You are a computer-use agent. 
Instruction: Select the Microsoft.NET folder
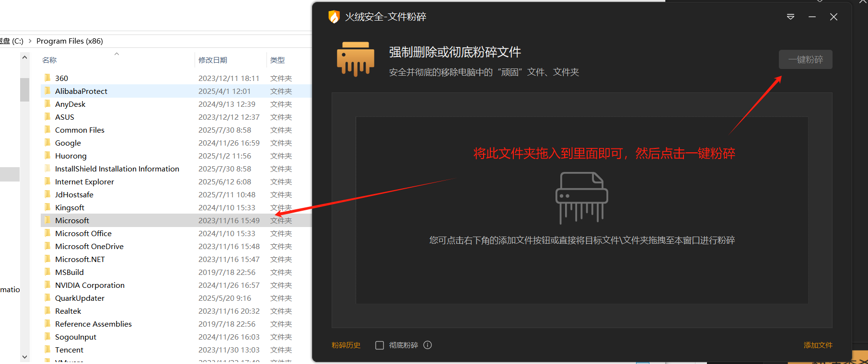pos(80,259)
